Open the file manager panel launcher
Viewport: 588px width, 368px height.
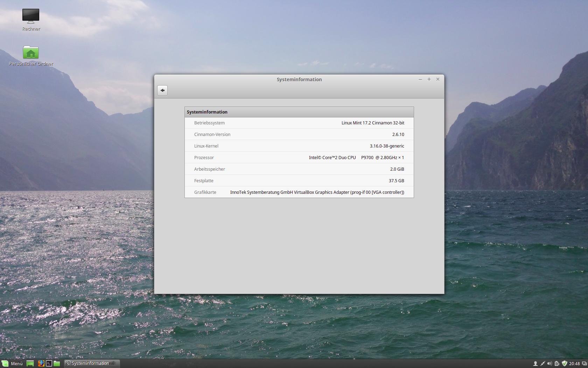57,363
